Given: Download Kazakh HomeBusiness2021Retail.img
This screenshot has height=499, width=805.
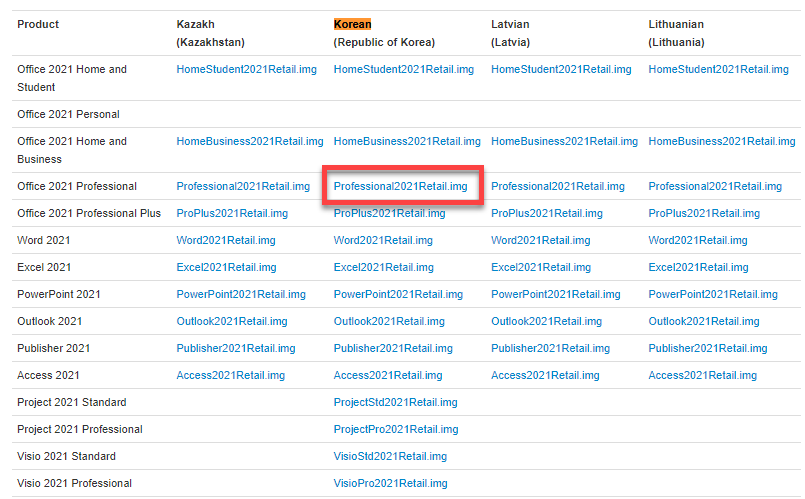Looking at the screenshot, I should click(x=250, y=141).
